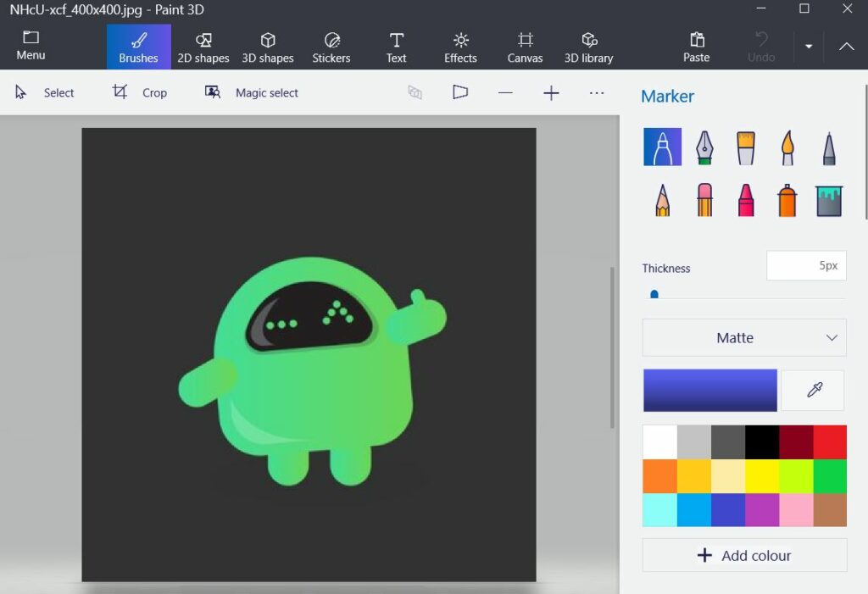This screenshot has height=594, width=868.
Task: Open the Matte finish dropdown
Action: pyautogui.click(x=743, y=337)
